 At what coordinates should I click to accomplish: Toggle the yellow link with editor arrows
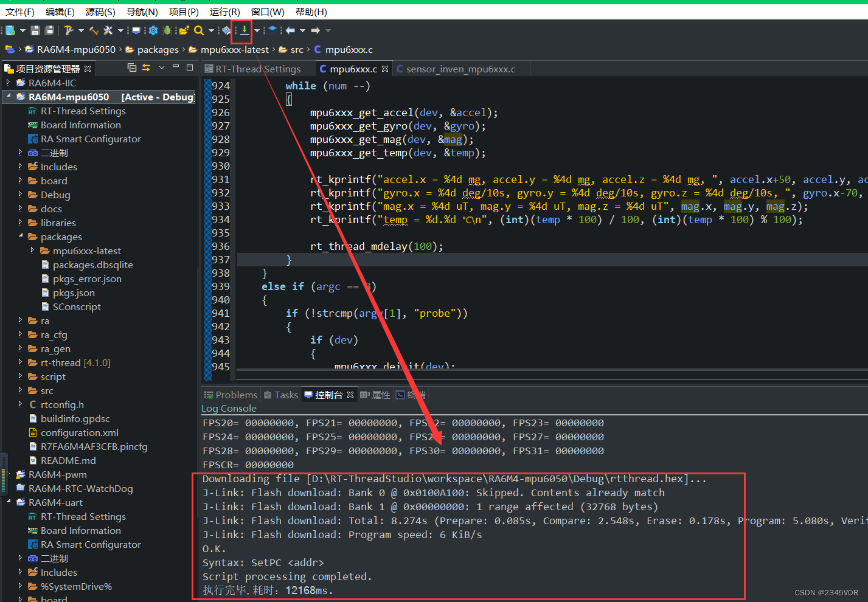146,67
